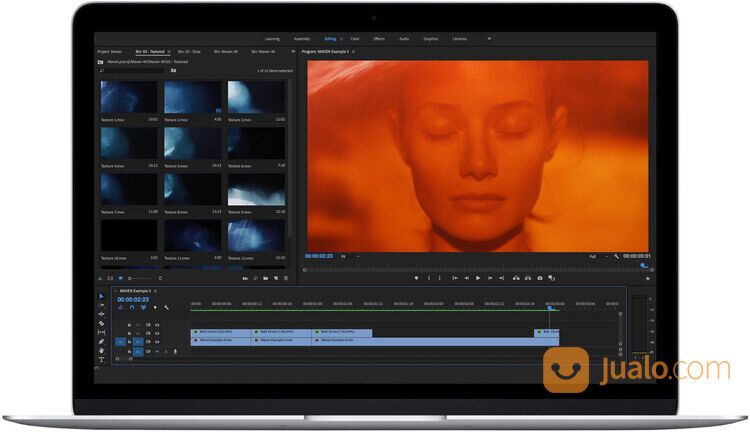Select the Razor tool
This screenshot has height=432, width=750.
coord(102,323)
